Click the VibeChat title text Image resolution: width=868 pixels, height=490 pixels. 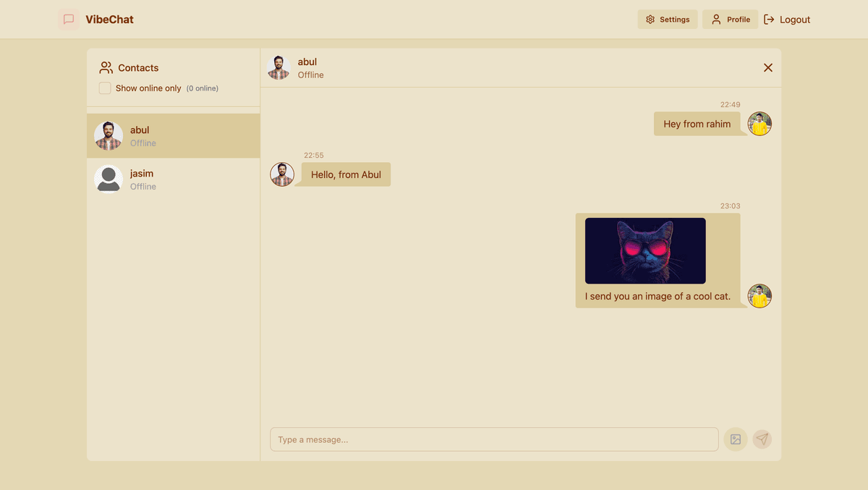coord(109,20)
